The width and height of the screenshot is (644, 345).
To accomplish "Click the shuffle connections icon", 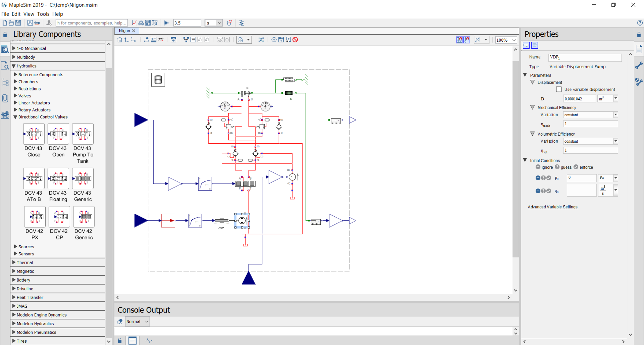I will 261,40.
